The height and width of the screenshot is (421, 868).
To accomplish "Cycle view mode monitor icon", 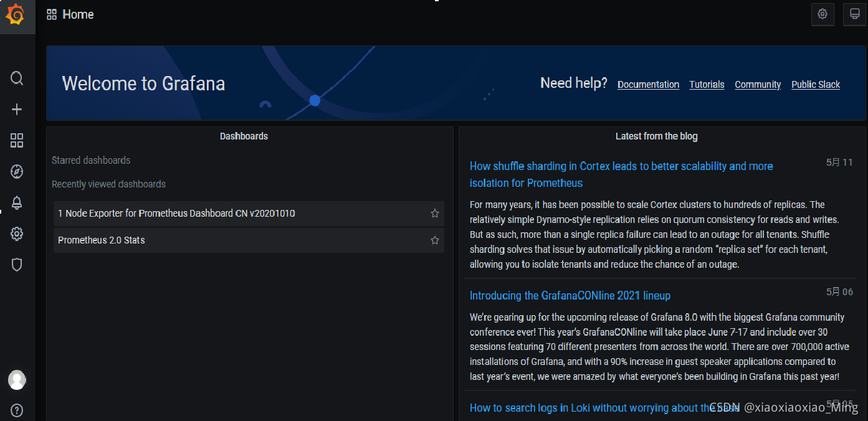I will [854, 14].
